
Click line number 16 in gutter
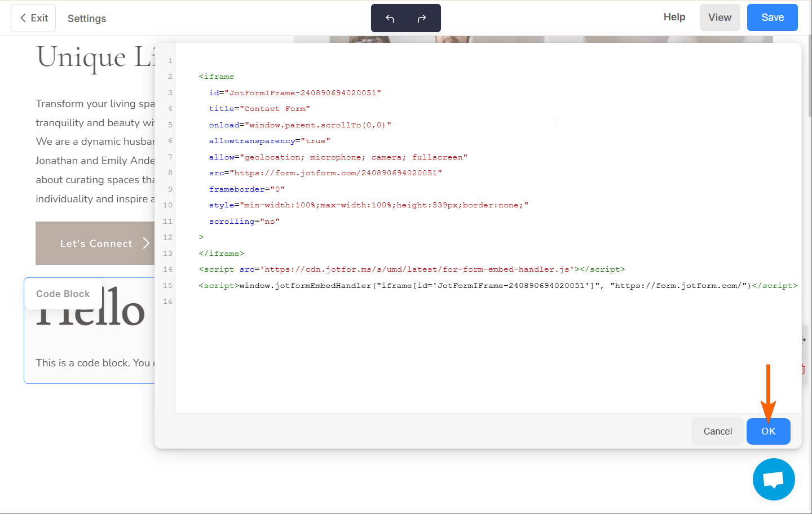pos(167,302)
